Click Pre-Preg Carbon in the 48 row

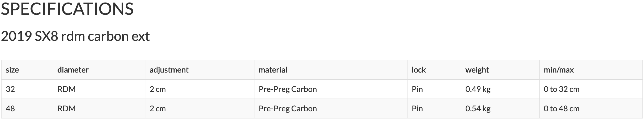288,109
